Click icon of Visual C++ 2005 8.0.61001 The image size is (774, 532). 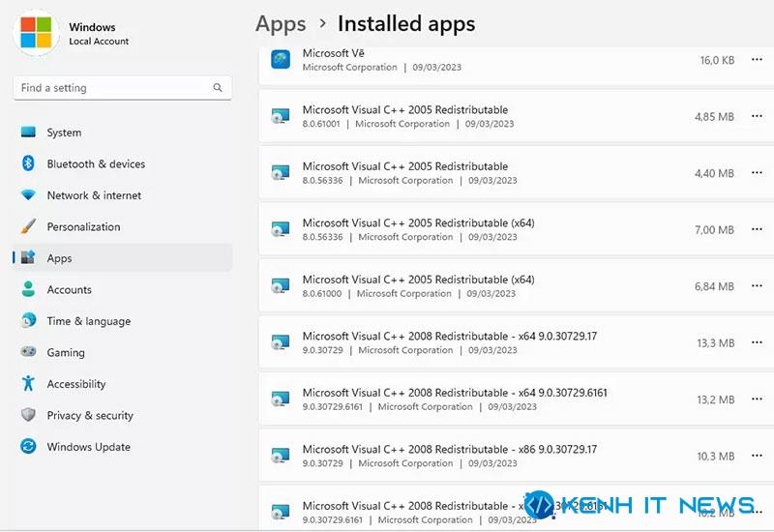point(281,116)
